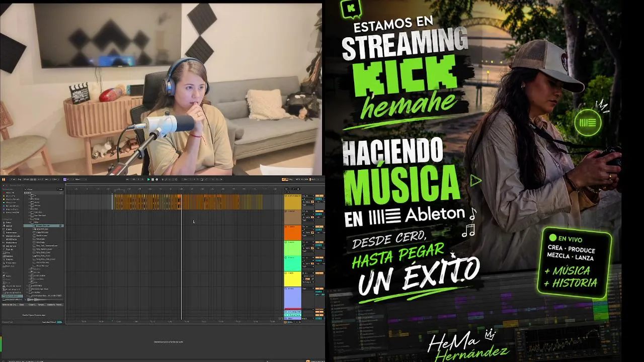Collapse the gold track with its fold button
This screenshot has width=644, height=362.
(286, 196)
